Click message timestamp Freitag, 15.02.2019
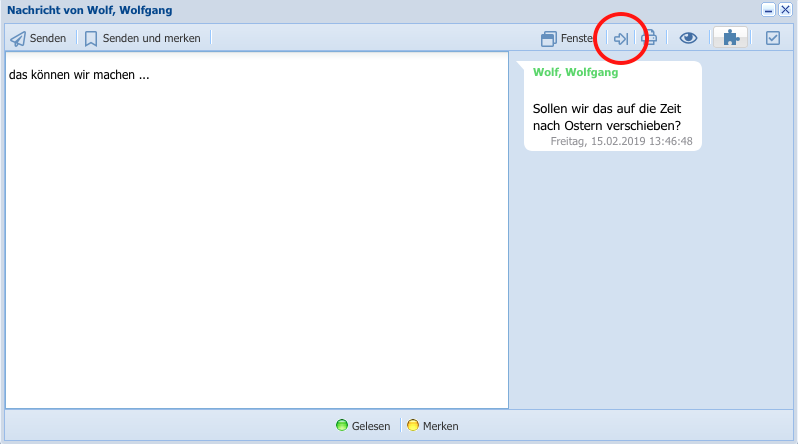This screenshot has height=444, width=798. point(621,142)
